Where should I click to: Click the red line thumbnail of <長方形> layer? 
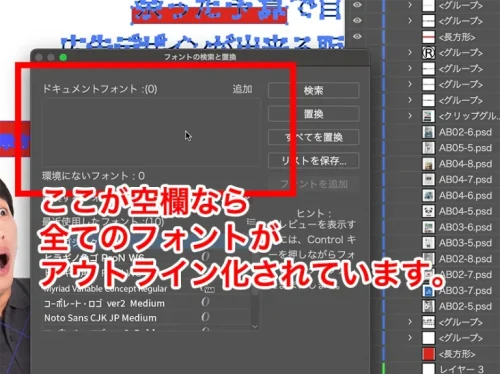click(428, 37)
